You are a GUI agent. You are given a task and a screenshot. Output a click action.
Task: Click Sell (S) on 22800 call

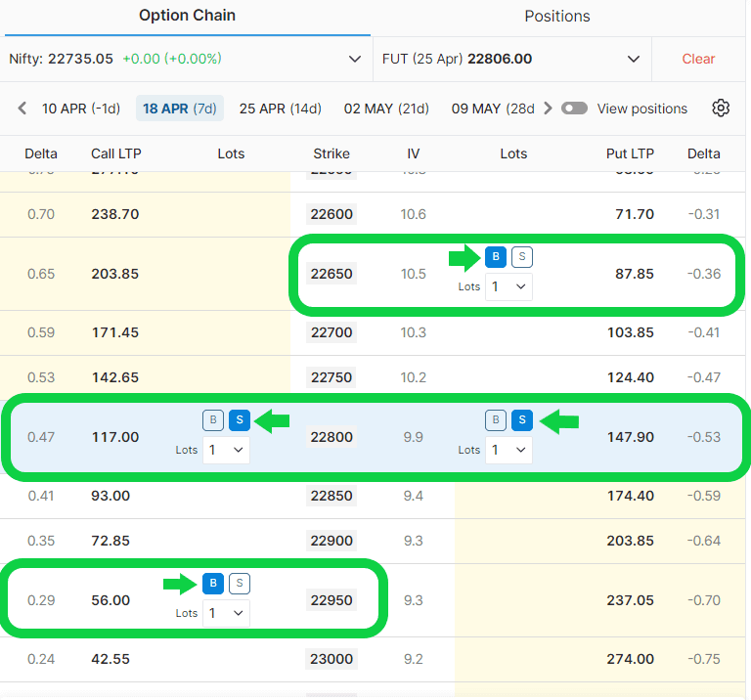click(240, 420)
